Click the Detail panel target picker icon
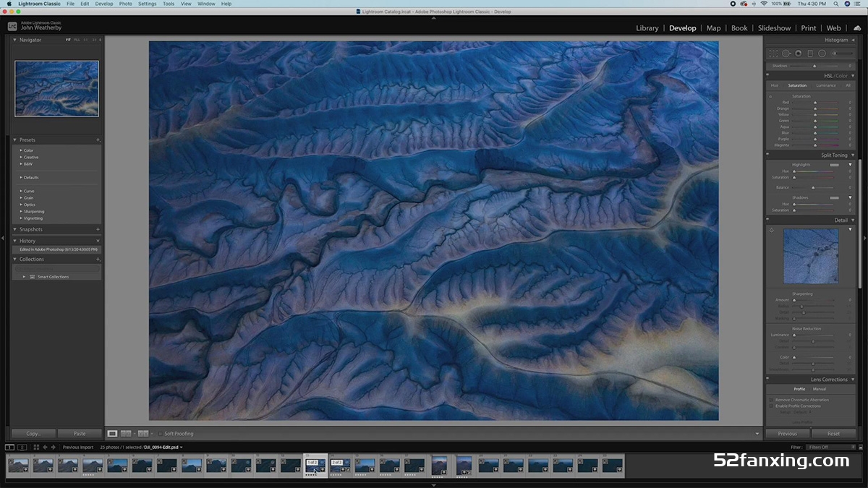This screenshot has height=488, width=868. tap(771, 230)
